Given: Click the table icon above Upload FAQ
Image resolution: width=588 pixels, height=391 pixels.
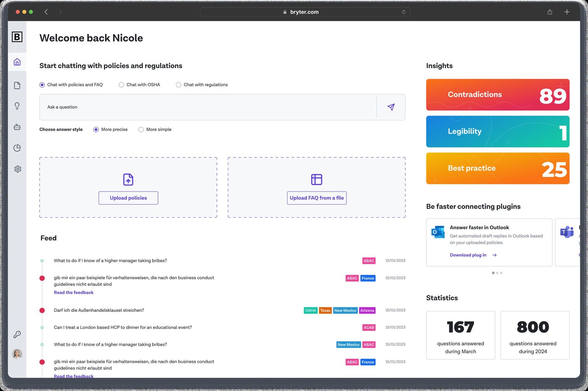Looking at the screenshot, I should pyautogui.click(x=316, y=179).
